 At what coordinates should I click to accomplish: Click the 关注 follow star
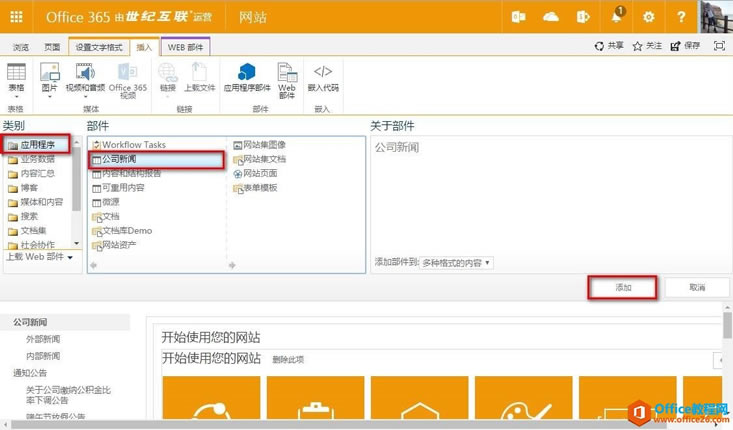(647, 46)
